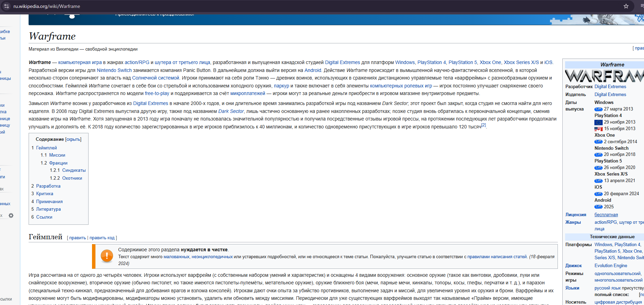Click the globe icon beside 20 февраля 2024
The height and width of the screenshot is (305, 644).
599,194
